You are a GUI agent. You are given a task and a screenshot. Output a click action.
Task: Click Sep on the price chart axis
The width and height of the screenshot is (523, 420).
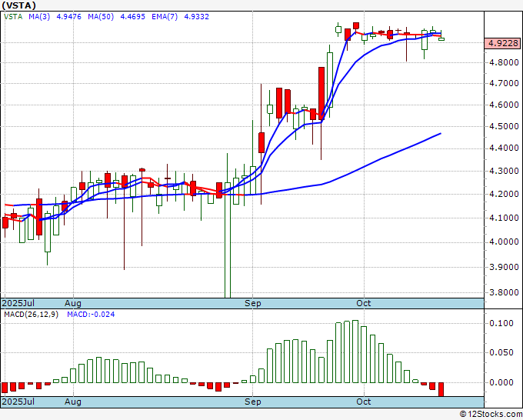pyautogui.click(x=252, y=303)
